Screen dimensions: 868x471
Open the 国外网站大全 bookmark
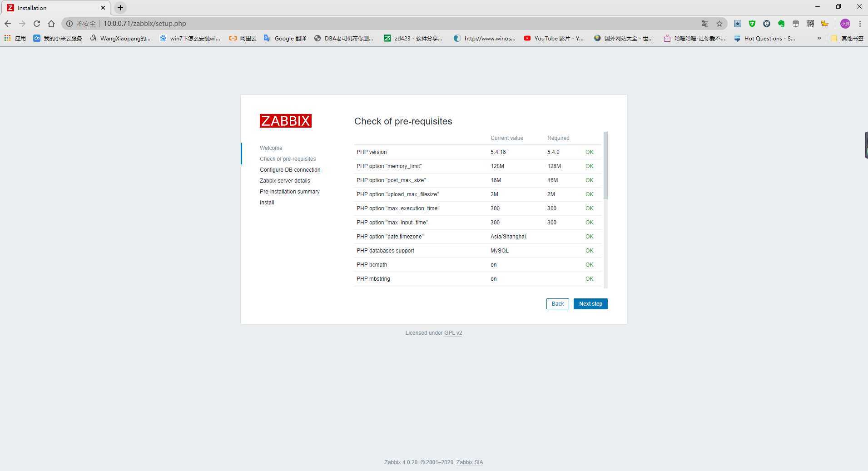[x=624, y=38]
